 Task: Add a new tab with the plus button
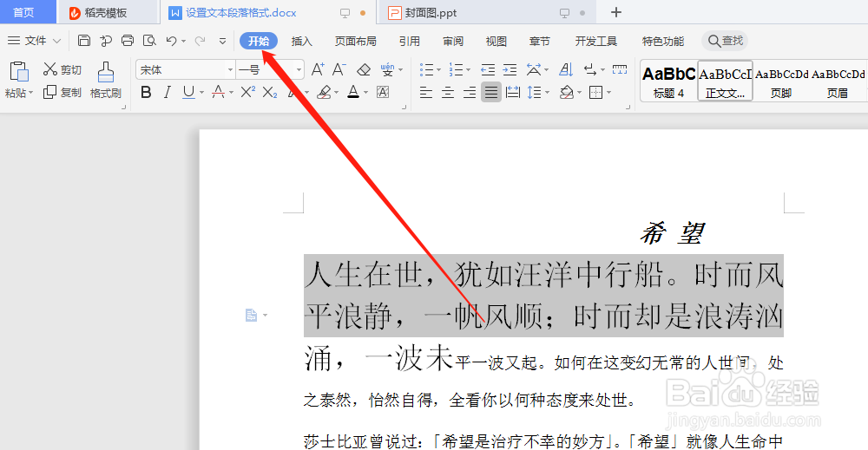616,12
